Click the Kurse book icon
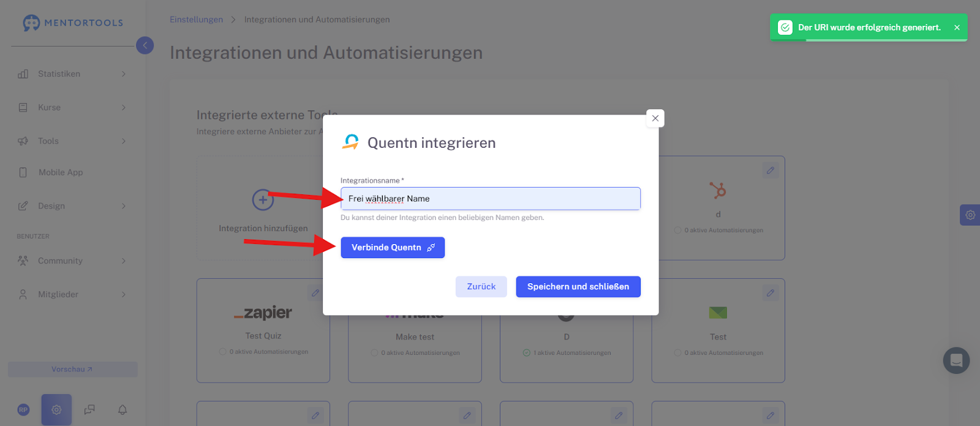The height and width of the screenshot is (426, 980). point(23,107)
